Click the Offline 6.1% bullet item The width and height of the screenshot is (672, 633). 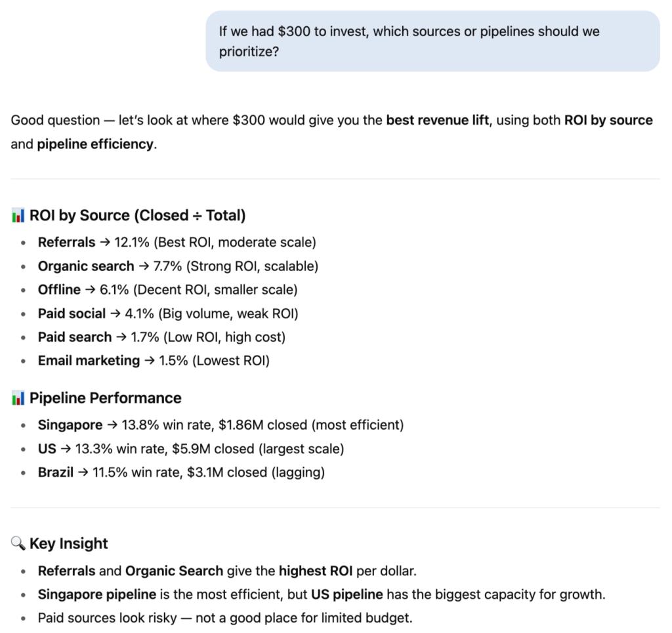coord(167,290)
